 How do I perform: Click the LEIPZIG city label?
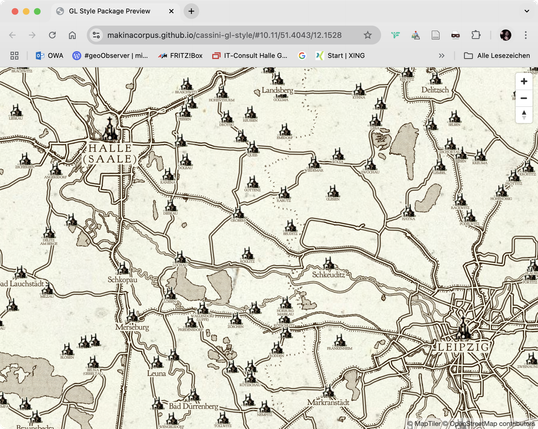tap(463, 347)
